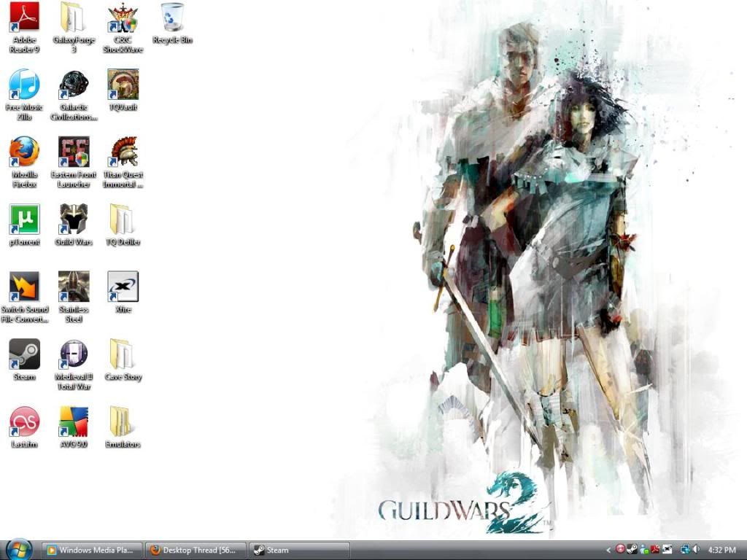Screen dimensions: 747x560
Task: Open the Messenger tray icon
Action: (644, 550)
